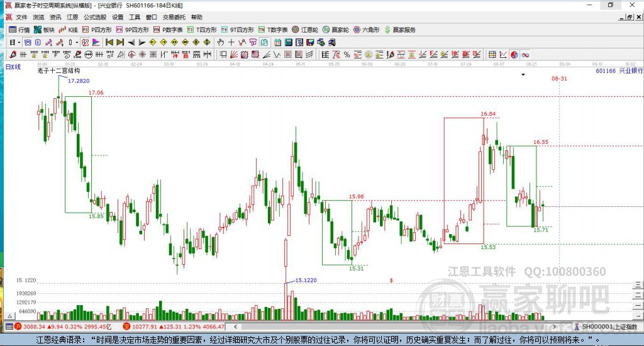The height and width of the screenshot is (346, 644).
Task: Open the 赢家轮 tool
Action: (x=336, y=30)
